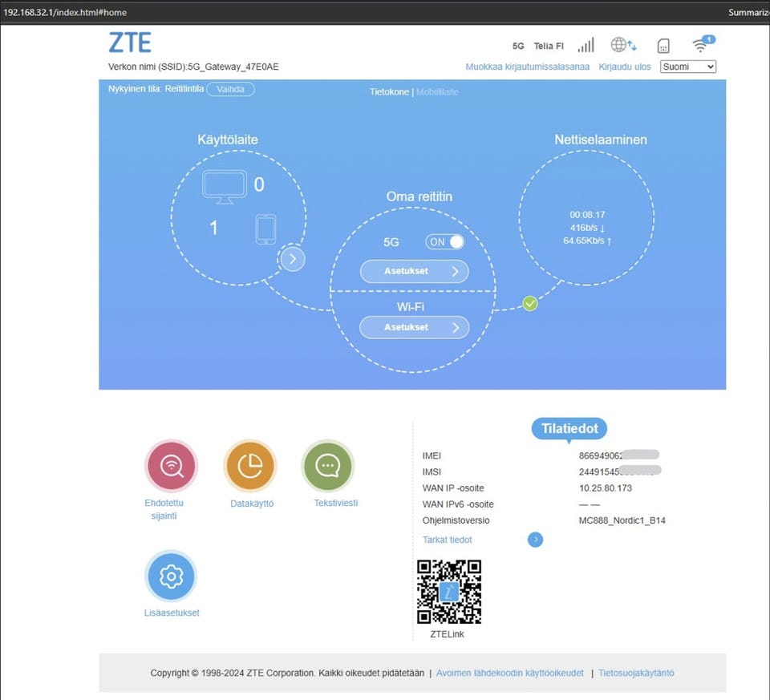Image resolution: width=770 pixels, height=700 pixels.
Task: Click Avoimen lähdekoodin käyttöoikeudet link
Action: [510, 673]
